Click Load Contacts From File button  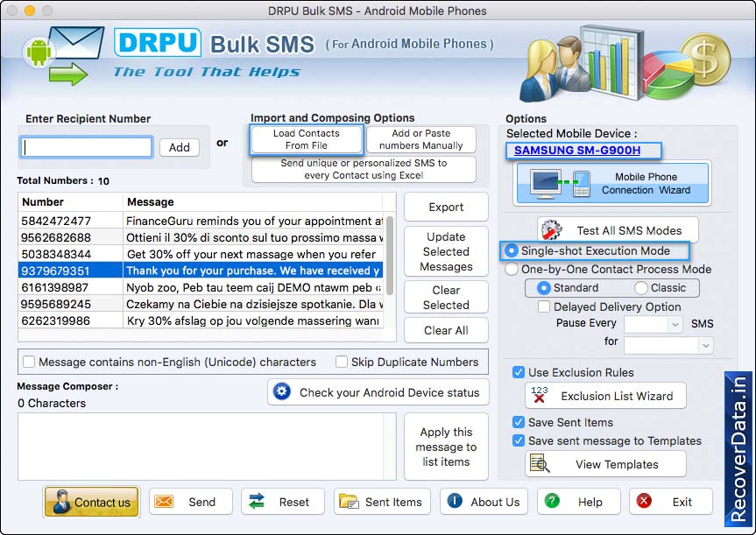pos(306,139)
